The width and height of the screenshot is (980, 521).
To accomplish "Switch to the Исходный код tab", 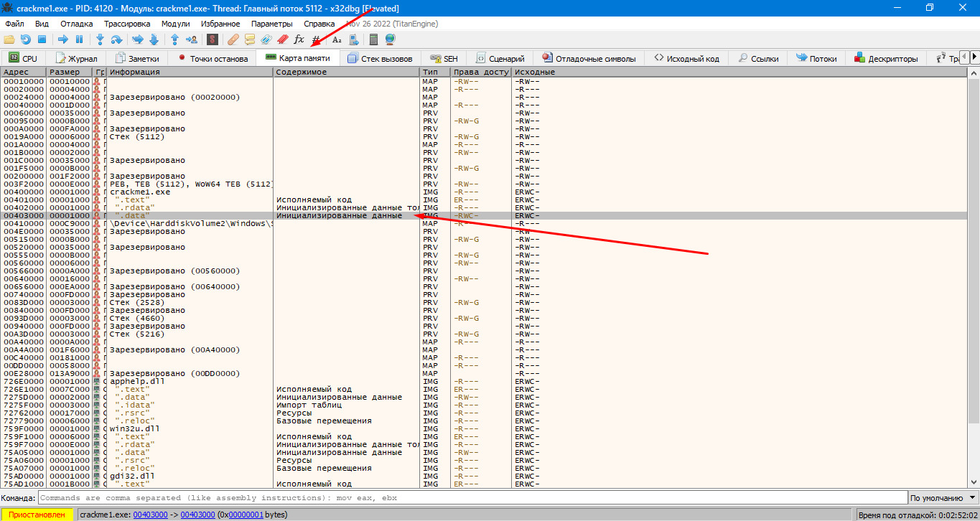I will click(x=686, y=59).
